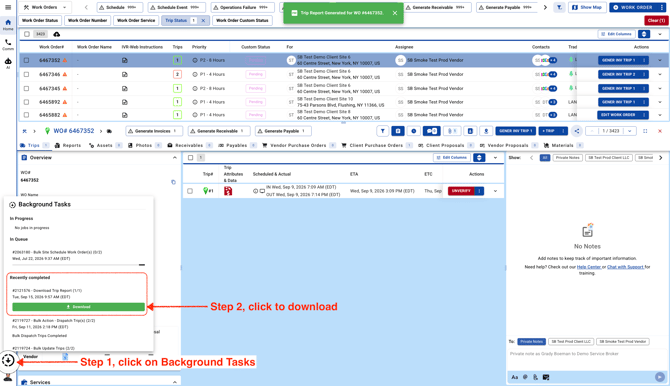Click the cloud download icon above table
This screenshot has height=386, width=670.
[x=56, y=34]
